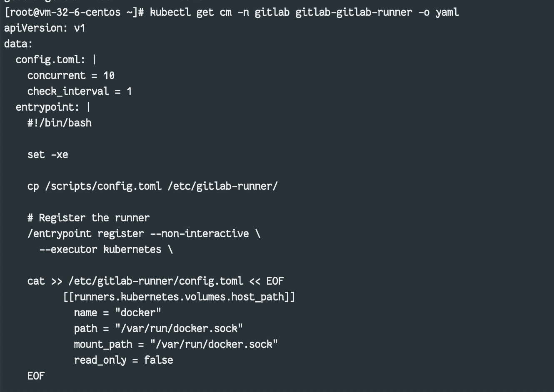Click the check_interval = 1 setting
Screen dimensions: 554x392
pos(80,92)
